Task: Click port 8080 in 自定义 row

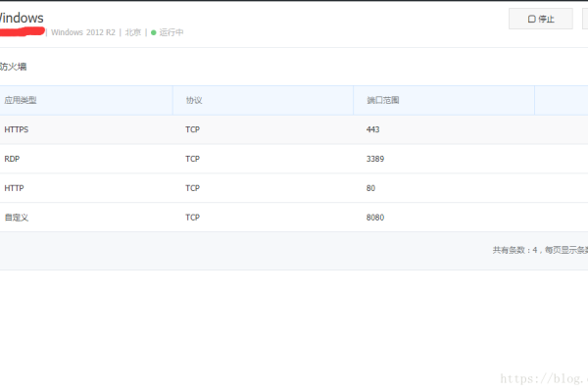Action: coord(375,218)
